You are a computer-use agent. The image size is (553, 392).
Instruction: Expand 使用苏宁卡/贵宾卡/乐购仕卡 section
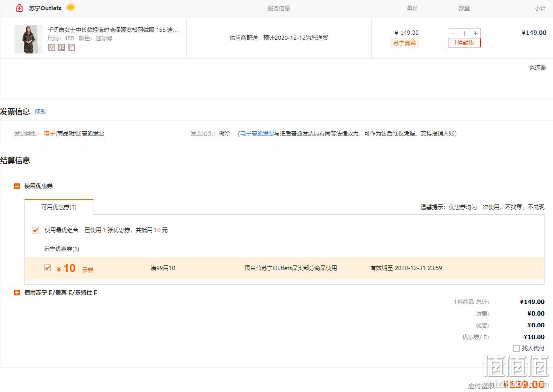[x=16, y=293]
